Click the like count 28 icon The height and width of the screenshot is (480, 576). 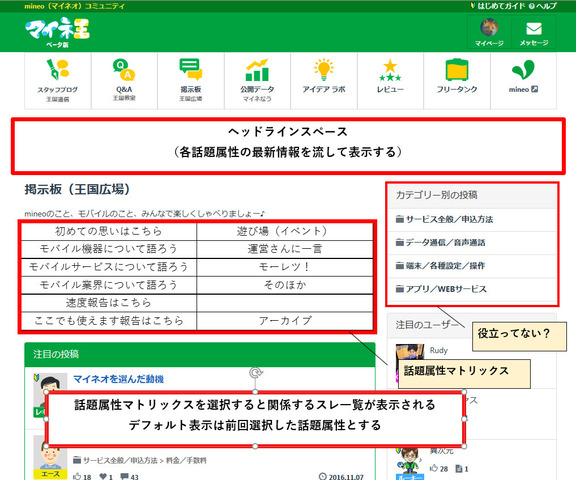point(433,468)
